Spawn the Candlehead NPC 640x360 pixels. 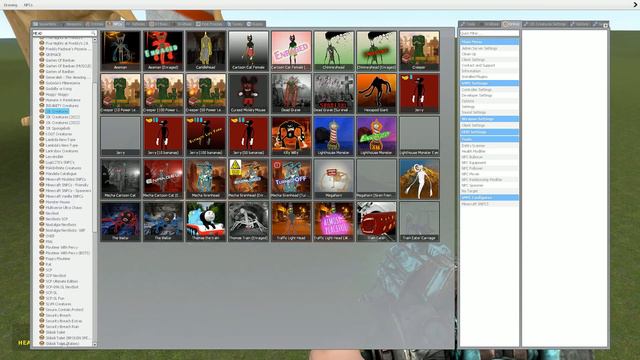tap(206, 51)
